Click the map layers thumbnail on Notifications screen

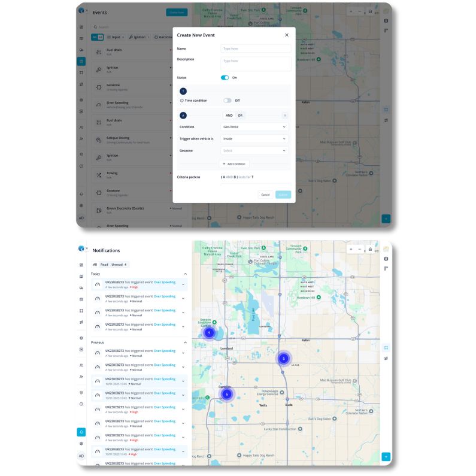(386, 249)
